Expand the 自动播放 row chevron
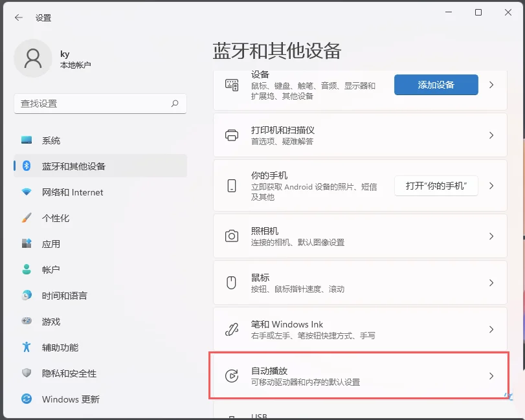The image size is (525, 420). [x=491, y=376]
